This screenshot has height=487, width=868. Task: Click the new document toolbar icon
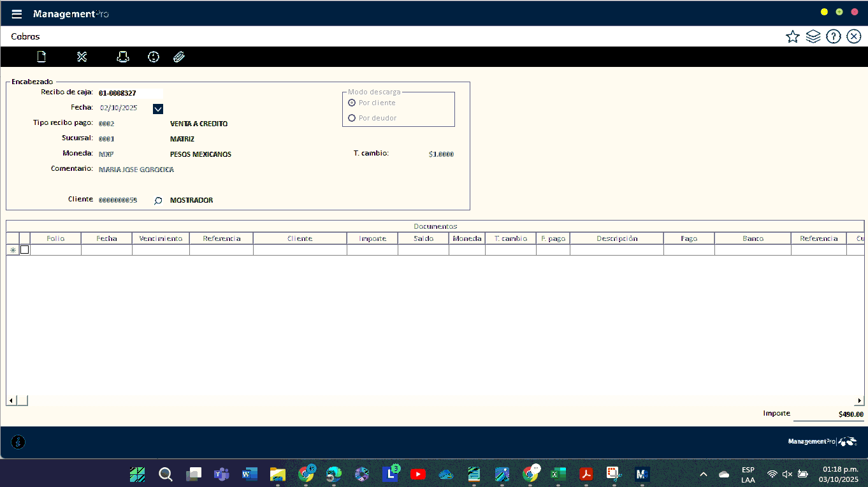41,57
